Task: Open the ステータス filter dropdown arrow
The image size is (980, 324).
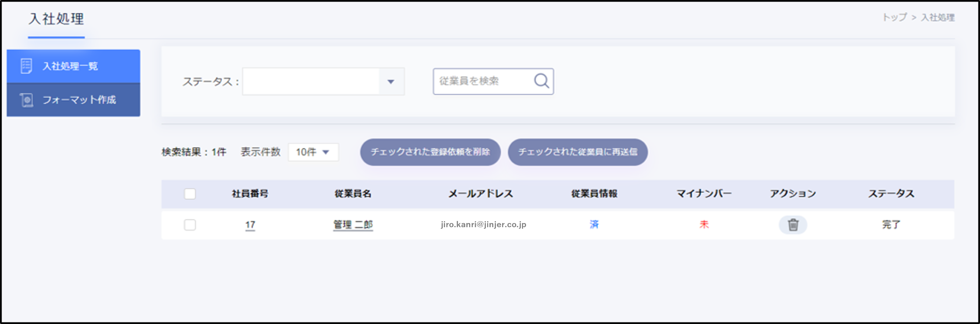Action: [391, 82]
